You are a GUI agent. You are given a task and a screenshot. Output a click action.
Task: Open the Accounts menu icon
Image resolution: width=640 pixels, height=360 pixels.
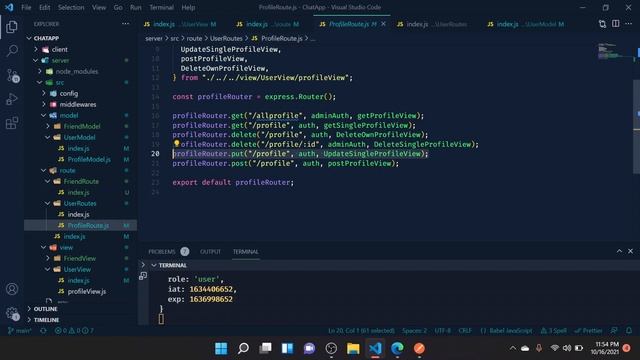click(12, 289)
